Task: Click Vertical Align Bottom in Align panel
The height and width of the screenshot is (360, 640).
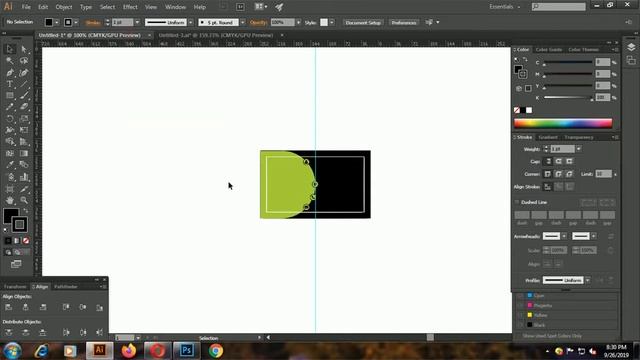Action: point(100,307)
